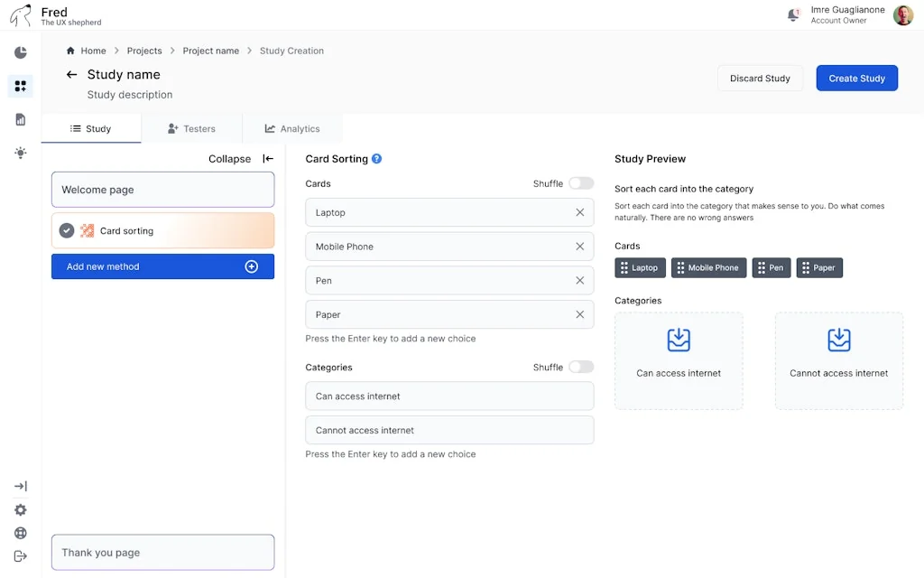The width and height of the screenshot is (924, 578).
Task: Click the lightbulb ideas icon in sidebar
Action: pyautogui.click(x=20, y=152)
